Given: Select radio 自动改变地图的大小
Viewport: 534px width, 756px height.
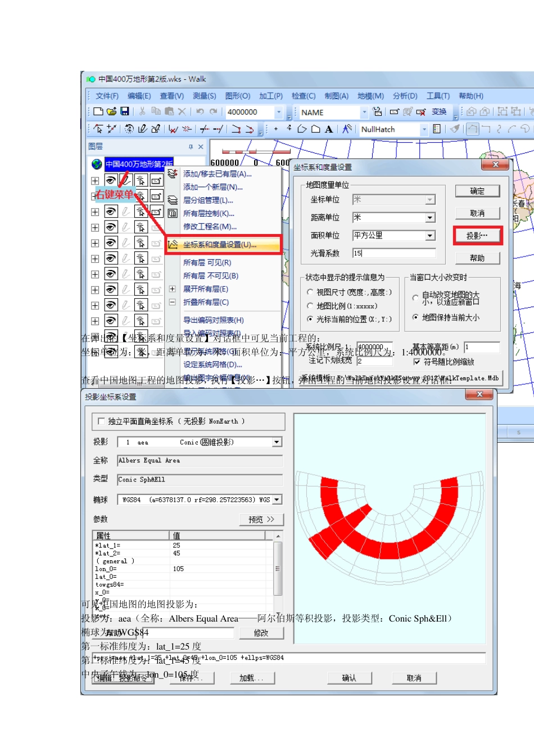Looking at the screenshot, I should point(415,298).
